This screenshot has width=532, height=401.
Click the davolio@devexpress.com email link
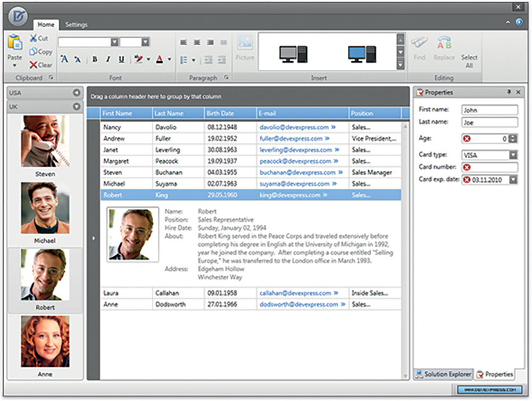(x=294, y=128)
